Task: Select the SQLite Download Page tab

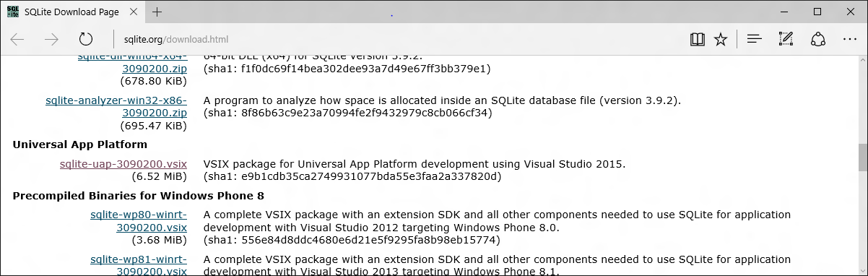Action: tap(71, 12)
